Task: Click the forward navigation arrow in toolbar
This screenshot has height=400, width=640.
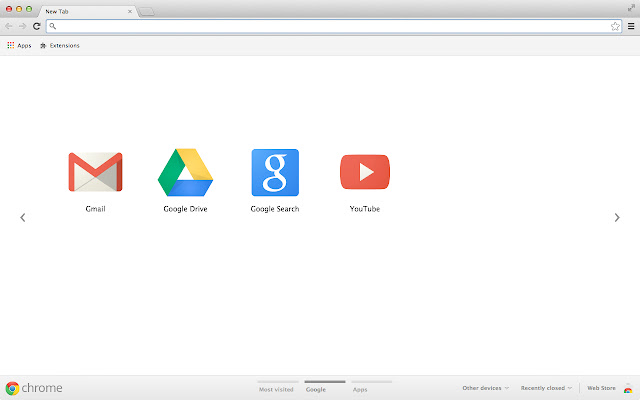Action: click(22, 26)
